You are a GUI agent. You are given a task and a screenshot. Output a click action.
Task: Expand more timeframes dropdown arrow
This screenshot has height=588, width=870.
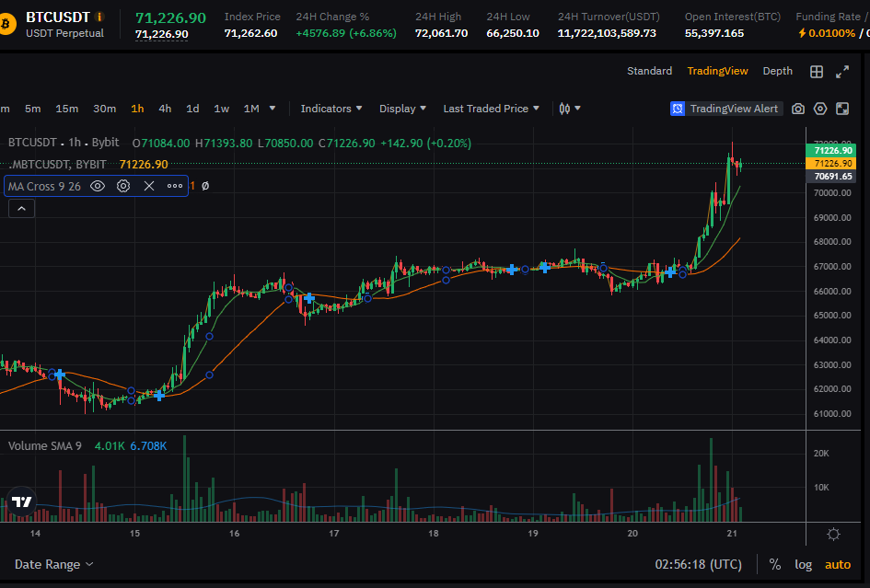273,109
